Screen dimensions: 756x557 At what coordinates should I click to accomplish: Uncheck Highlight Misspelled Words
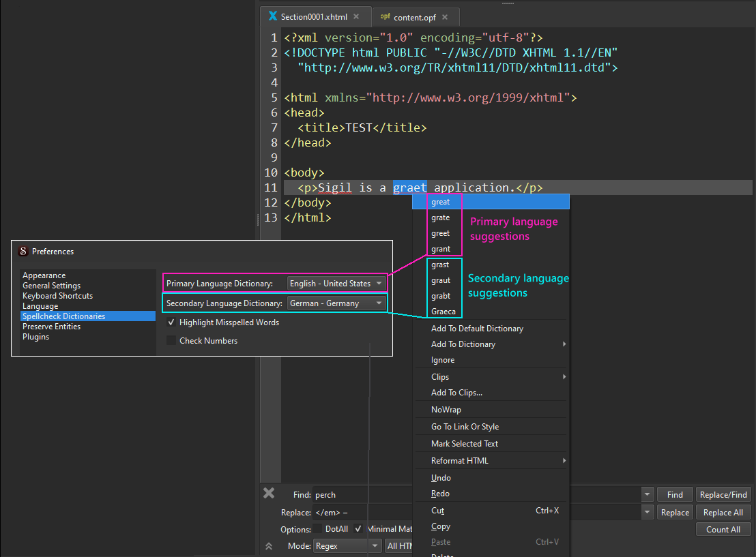coord(172,322)
